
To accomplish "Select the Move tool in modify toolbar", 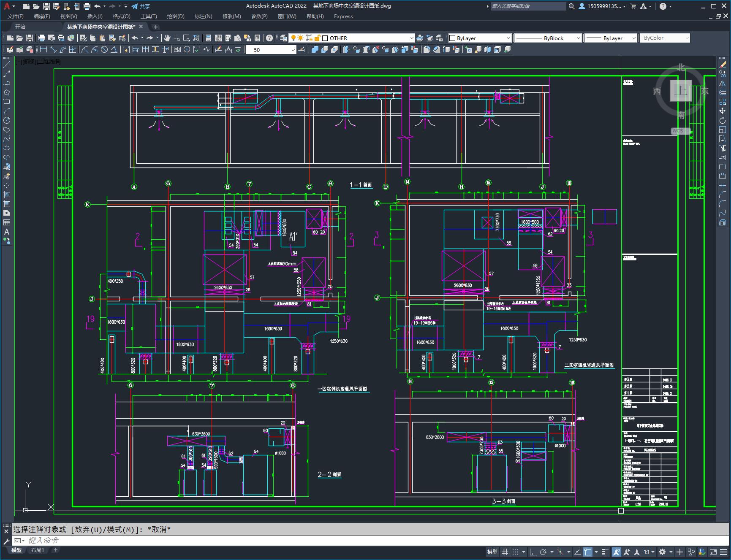I will tap(723, 111).
